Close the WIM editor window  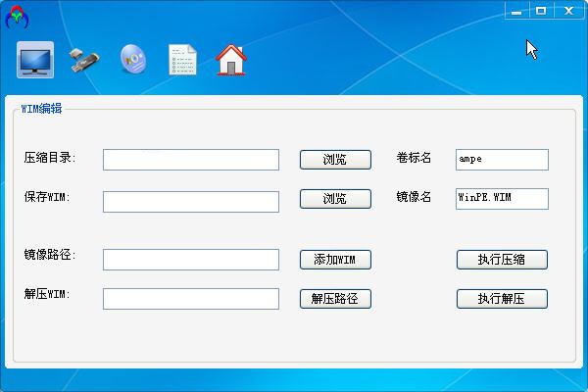click(566, 11)
